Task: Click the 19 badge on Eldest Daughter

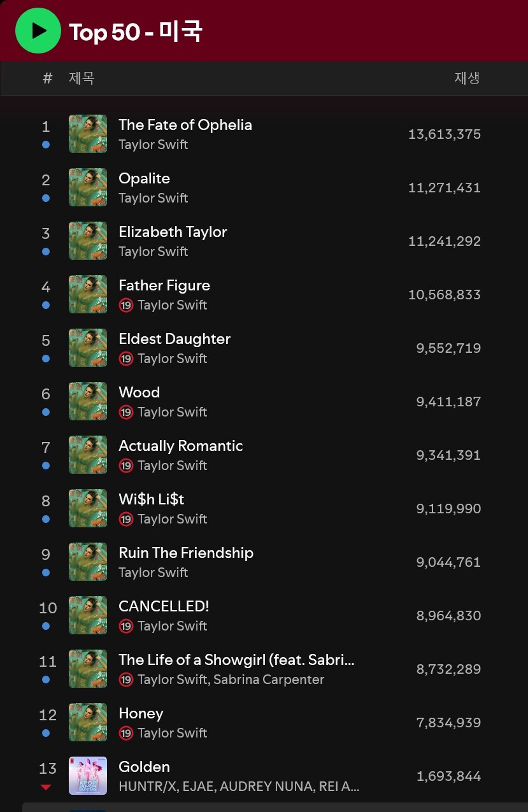Action: click(x=126, y=359)
